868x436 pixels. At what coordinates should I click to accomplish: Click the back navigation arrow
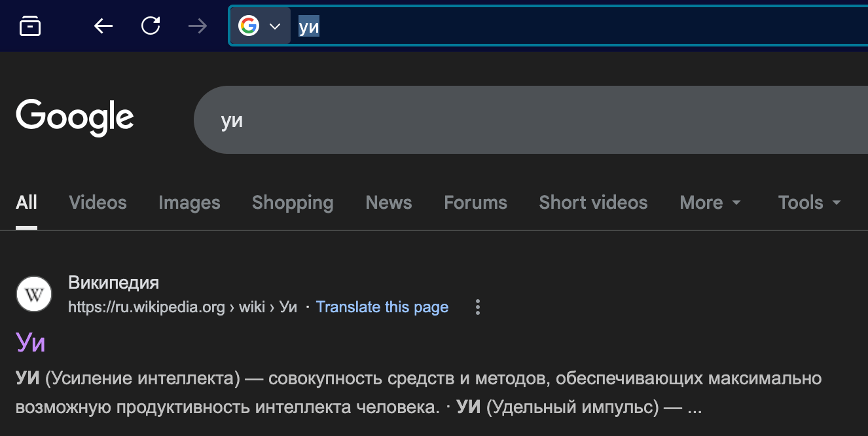(103, 26)
